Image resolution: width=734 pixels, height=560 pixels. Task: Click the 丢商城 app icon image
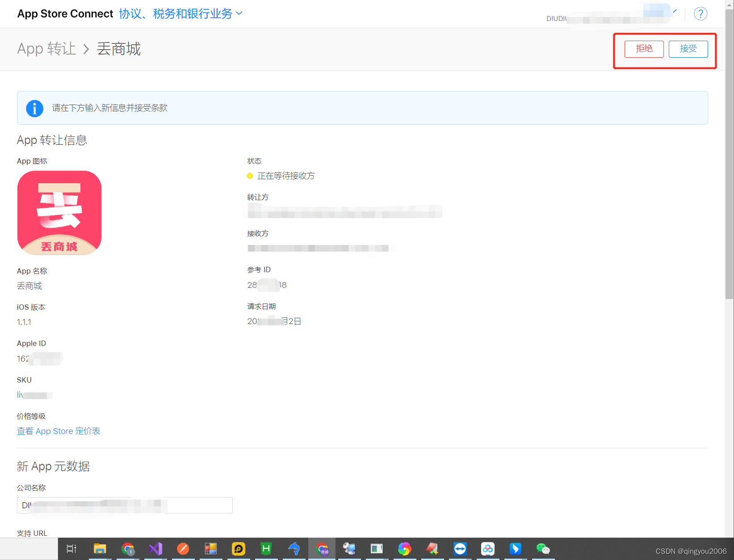pos(59,213)
